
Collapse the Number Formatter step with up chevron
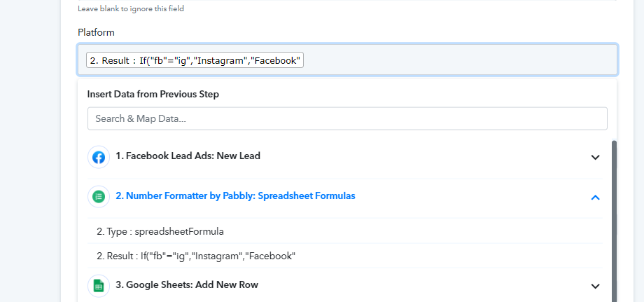(x=595, y=197)
